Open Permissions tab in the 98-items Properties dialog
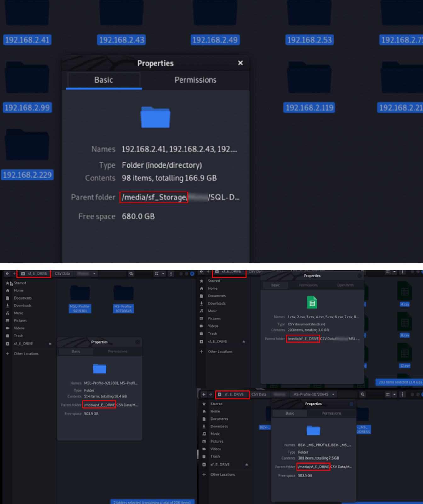 pos(195,80)
